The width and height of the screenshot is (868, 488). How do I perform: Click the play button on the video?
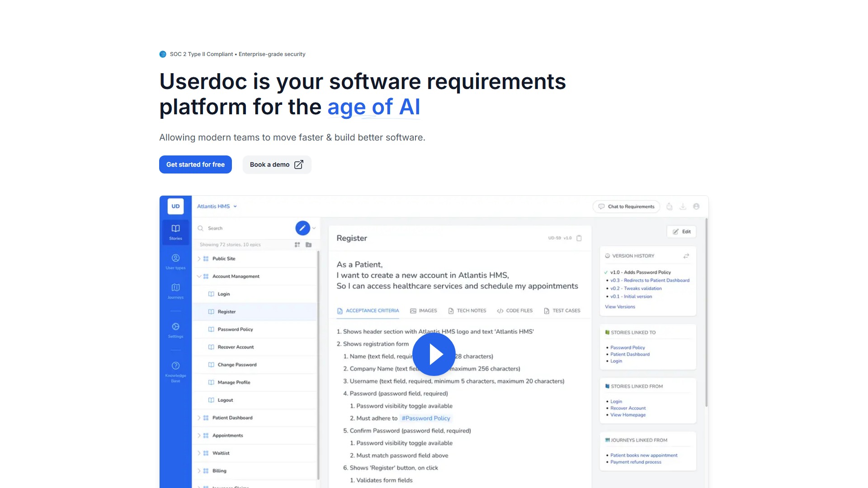tap(434, 354)
